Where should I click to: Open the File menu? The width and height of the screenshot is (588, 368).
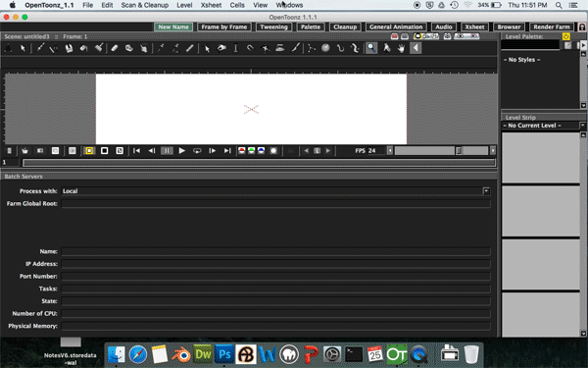(x=88, y=5)
